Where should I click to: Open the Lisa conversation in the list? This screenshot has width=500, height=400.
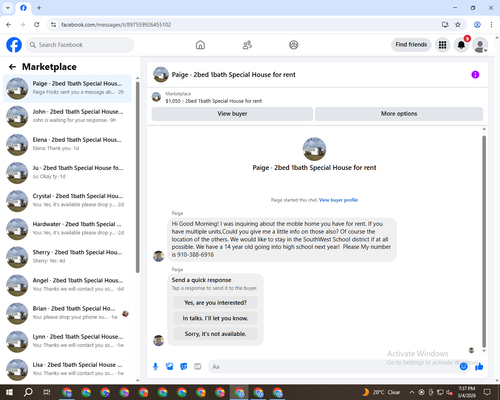click(67, 370)
